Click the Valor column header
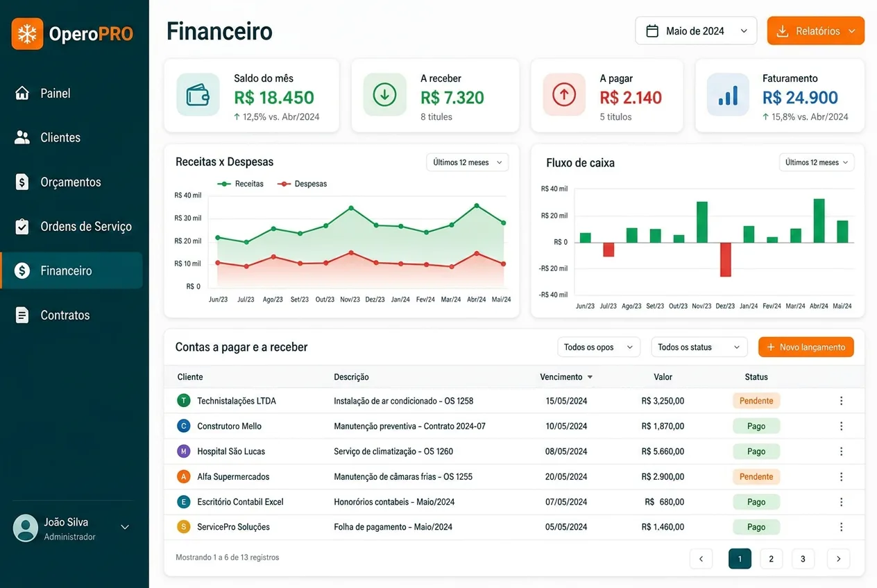The width and height of the screenshot is (877, 588). [663, 377]
